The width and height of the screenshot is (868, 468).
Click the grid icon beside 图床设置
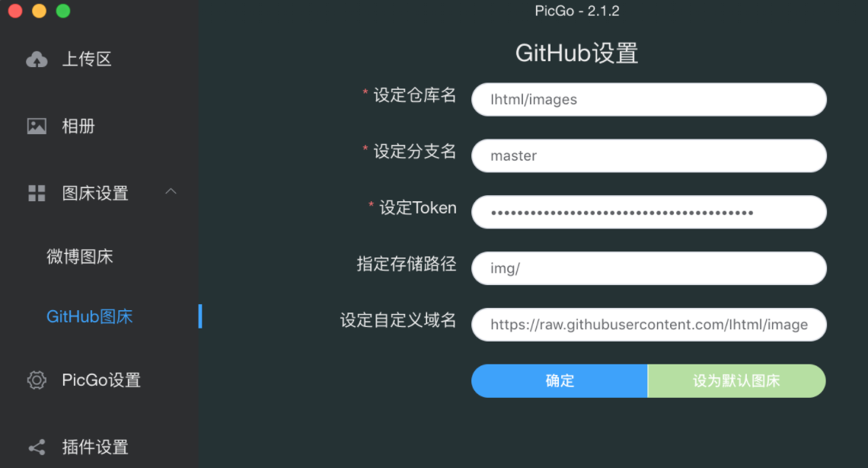click(37, 194)
